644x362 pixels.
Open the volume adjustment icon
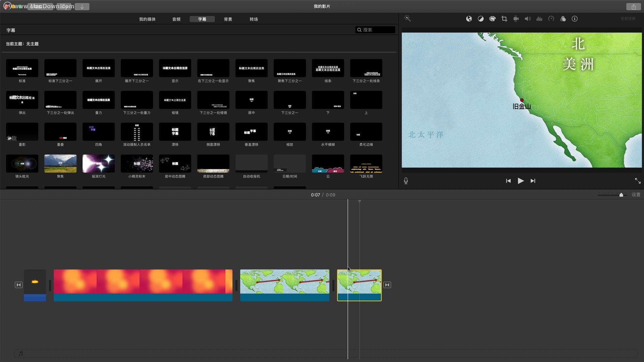(x=528, y=19)
